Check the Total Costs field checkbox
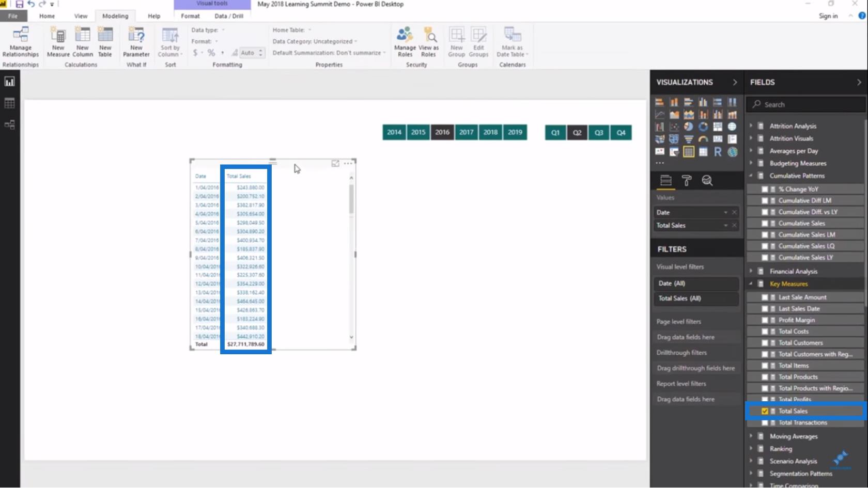The height and width of the screenshot is (488, 868). click(x=765, y=332)
